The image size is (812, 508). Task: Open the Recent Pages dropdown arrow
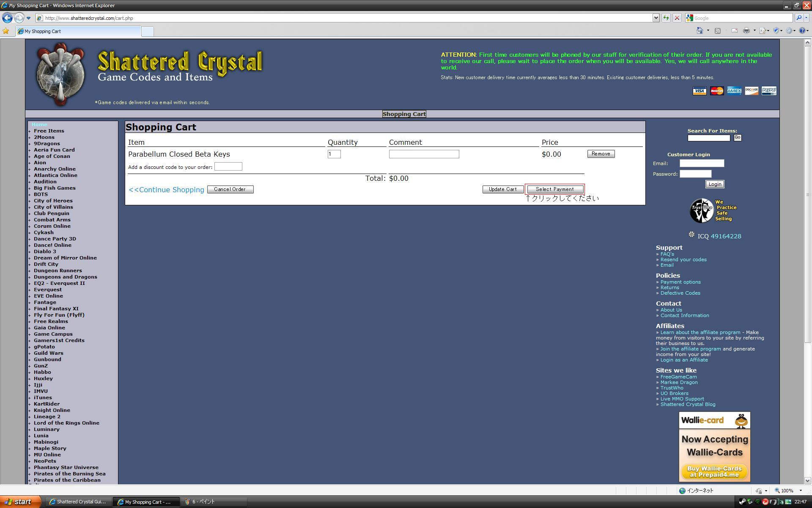(x=28, y=18)
